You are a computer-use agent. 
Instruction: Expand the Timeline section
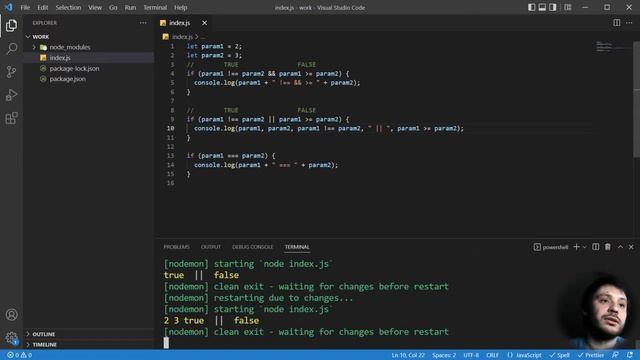pyautogui.click(x=44, y=344)
